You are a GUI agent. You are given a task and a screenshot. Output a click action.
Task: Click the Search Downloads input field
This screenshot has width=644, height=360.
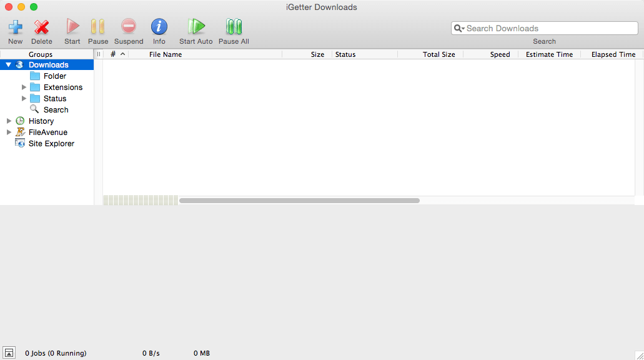[544, 28]
